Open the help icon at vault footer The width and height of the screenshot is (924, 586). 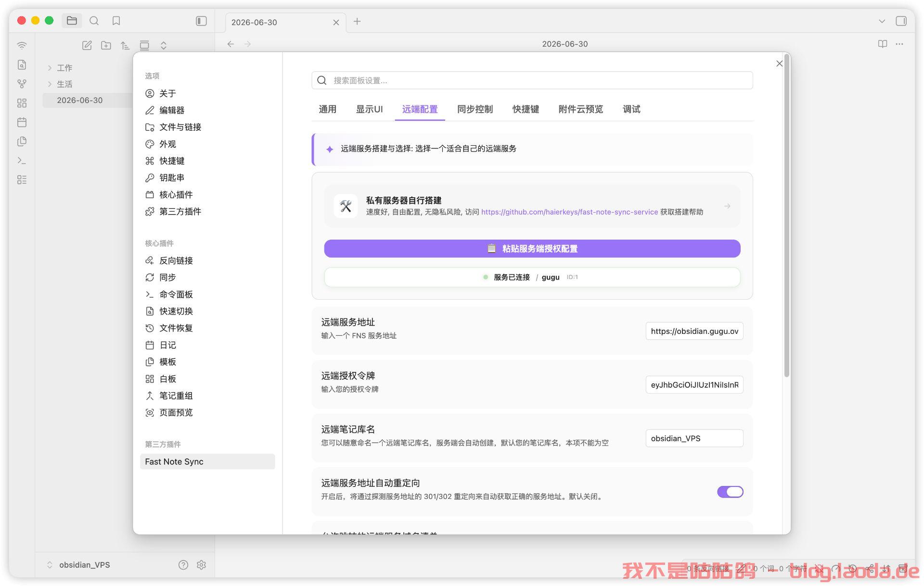pyautogui.click(x=183, y=565)
